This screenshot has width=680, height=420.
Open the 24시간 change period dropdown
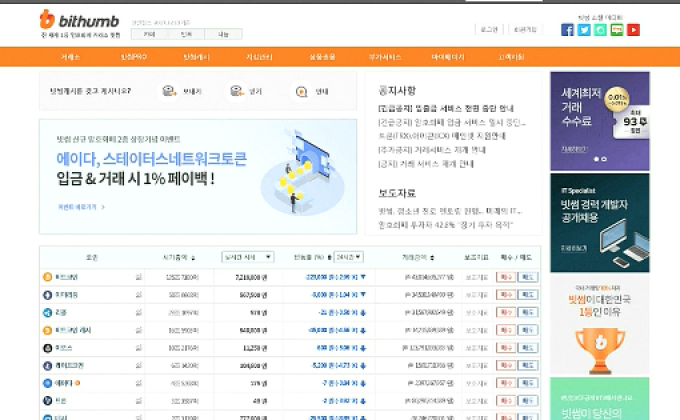pyautogui.click(x=349, y=257)
